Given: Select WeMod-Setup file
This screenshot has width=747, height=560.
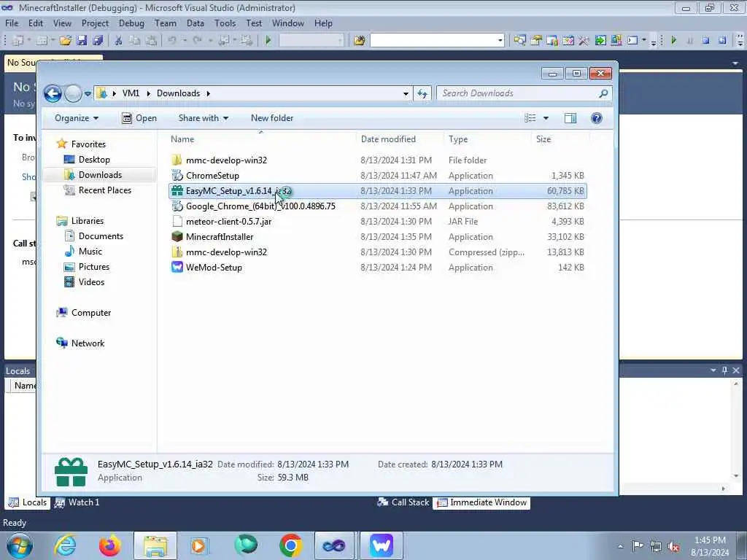Looking at the screenshot, I should 378,267.
